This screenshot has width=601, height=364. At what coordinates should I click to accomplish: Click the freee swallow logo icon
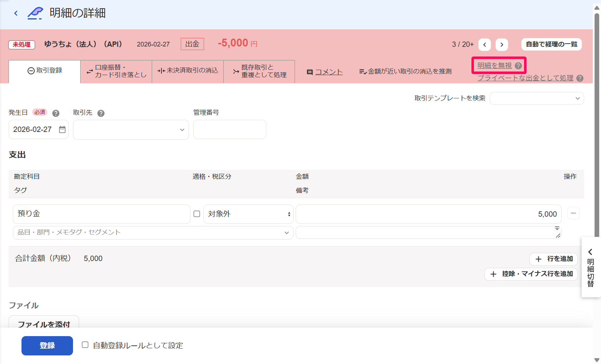click(35, 13)
